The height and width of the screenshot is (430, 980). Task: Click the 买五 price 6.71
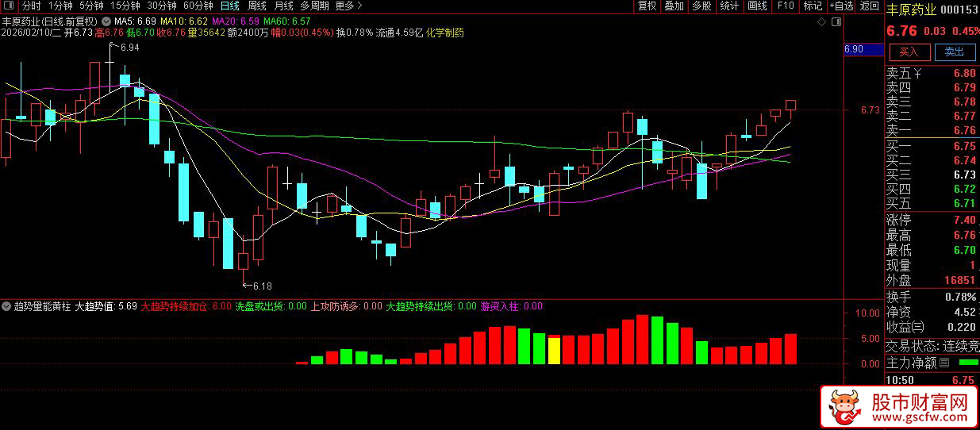pos(964,204)
